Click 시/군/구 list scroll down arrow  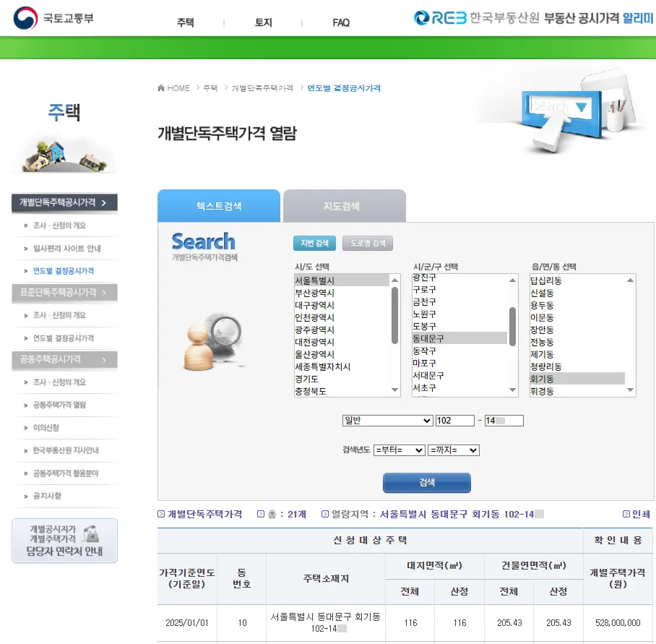[512, 390]
